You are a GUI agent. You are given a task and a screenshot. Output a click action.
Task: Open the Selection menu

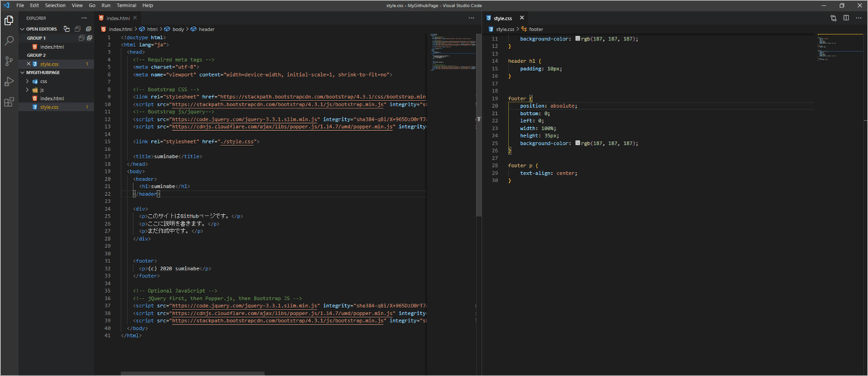pyautogui.click(x=55, y=5)
